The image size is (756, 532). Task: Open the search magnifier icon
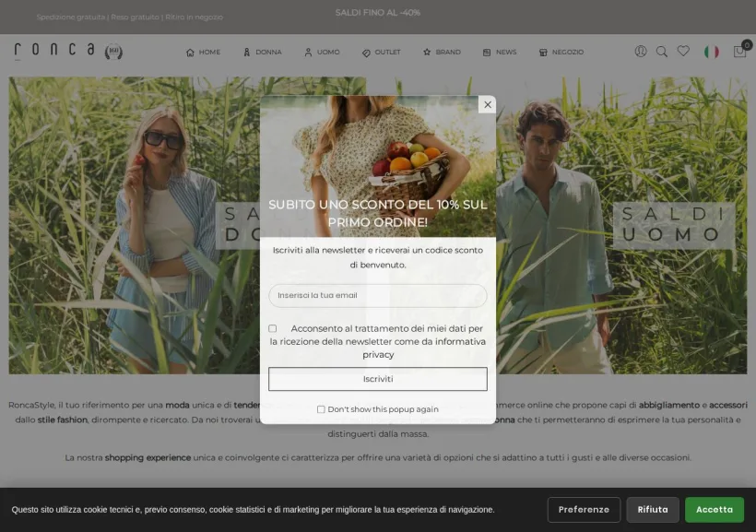coord(662,52)
